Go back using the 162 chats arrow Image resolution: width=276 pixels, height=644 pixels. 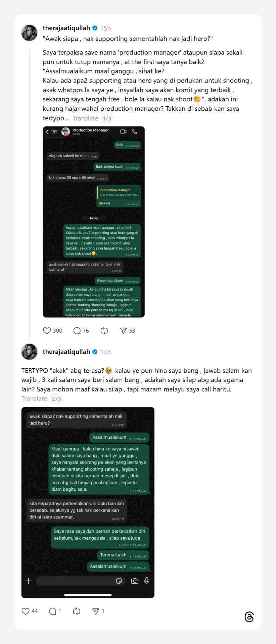(x=52, y=132)
